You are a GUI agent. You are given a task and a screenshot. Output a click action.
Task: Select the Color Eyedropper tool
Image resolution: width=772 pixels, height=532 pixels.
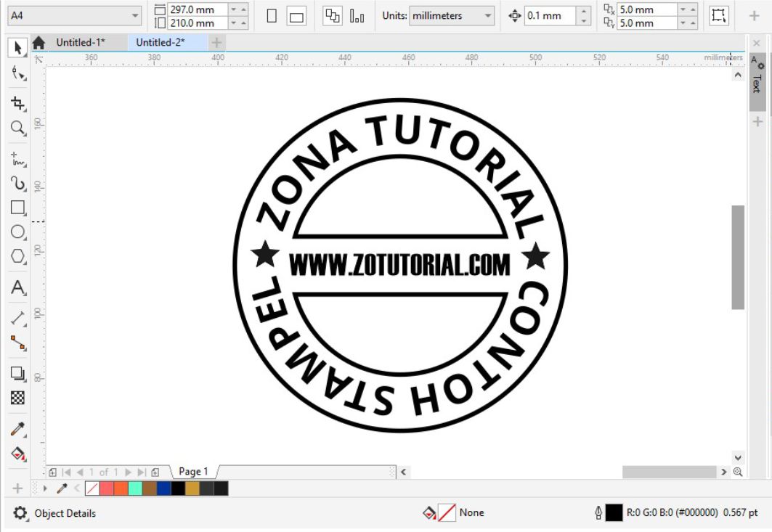[x=17, y=428]
